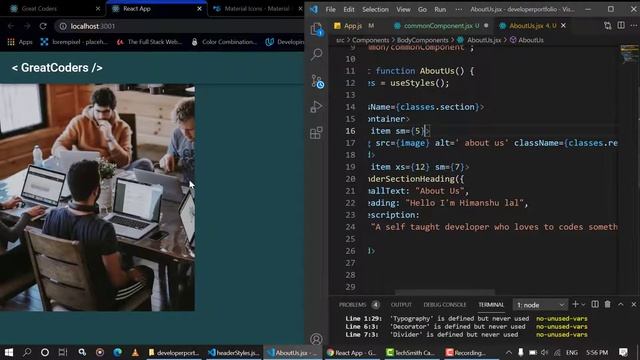Viewport: 640px width, 360px height.
Task: Go back in browser history
Action: click(11, 26)
